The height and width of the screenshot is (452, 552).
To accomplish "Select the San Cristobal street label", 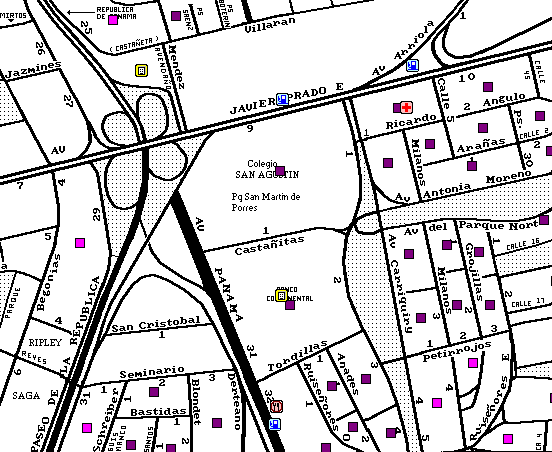I will [x=156, y=325].
